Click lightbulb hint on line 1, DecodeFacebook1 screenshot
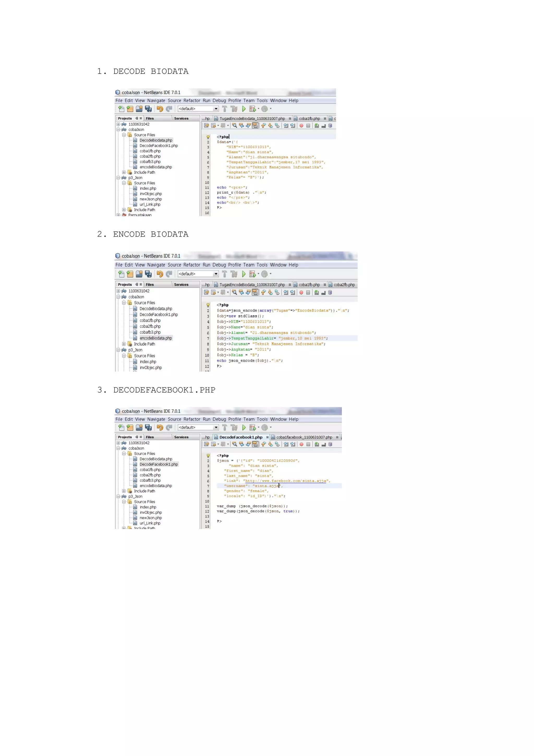This screenshot has width=534, height=756. pyautogui.click(x=208, y=456)
